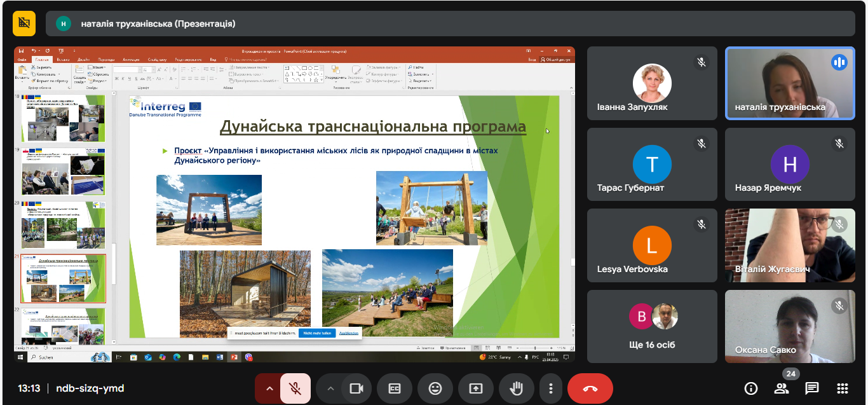The width and height of the screenshot is (868, 405).
Task: Select slide 20 thumbnail
Action: [64, 225]
